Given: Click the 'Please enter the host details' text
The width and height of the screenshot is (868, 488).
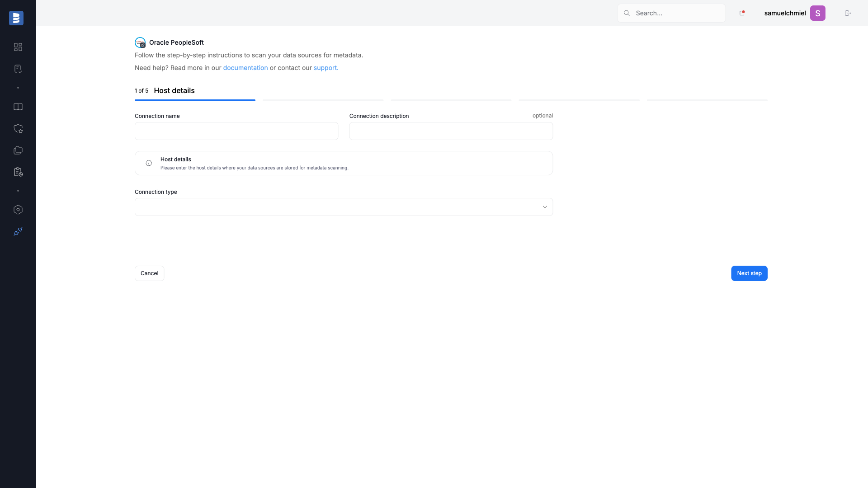Looking at the screenshot, I should point(255,168).
